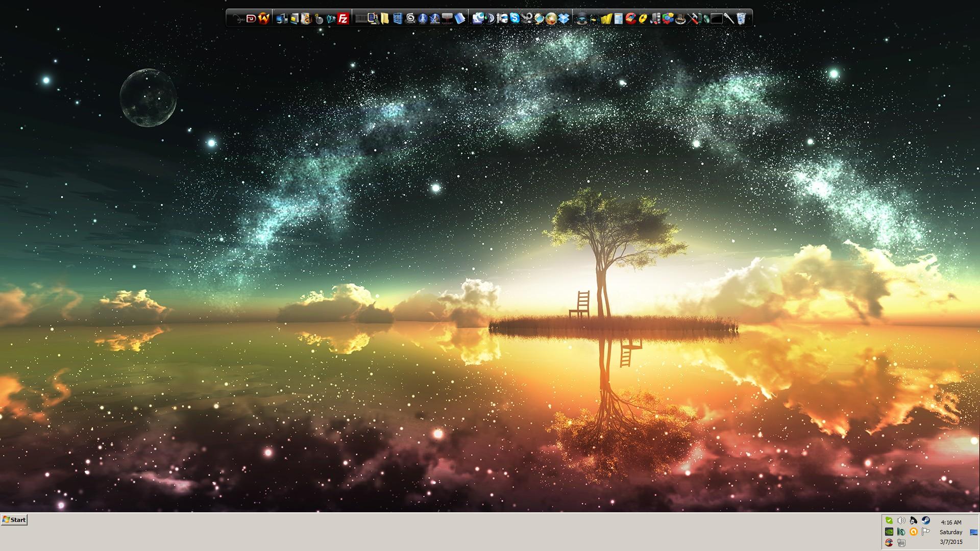Open the red D icon in dock

click(x=252, y=19)
